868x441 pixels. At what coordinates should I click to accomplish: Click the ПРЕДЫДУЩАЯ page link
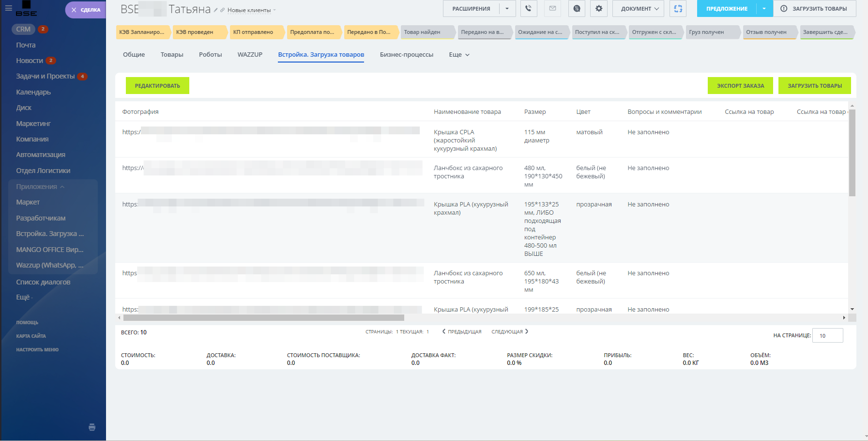pos(462,331)
